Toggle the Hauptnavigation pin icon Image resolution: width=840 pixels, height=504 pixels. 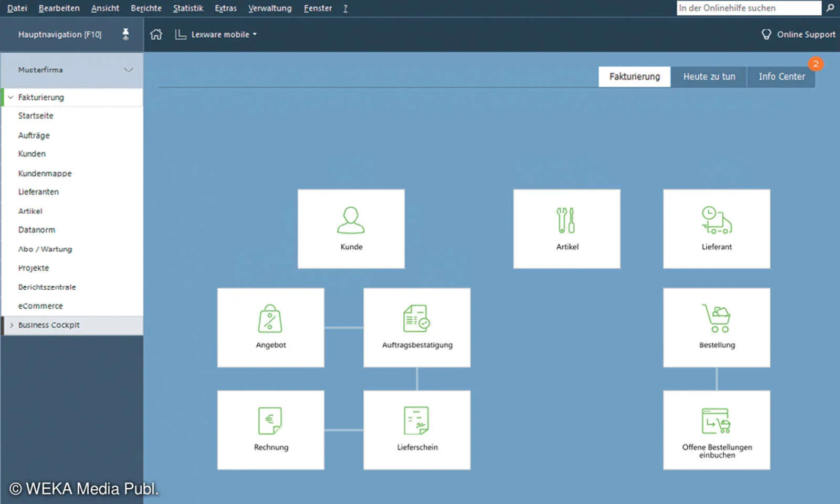click(125, 35)
